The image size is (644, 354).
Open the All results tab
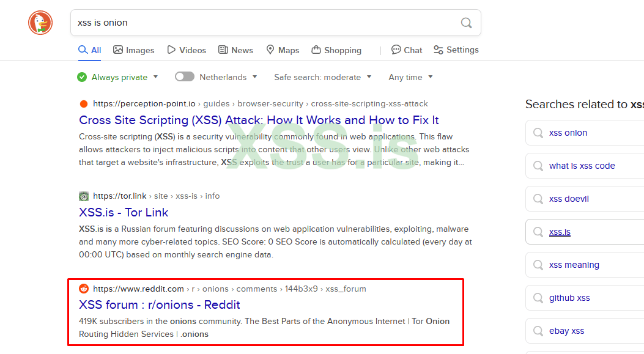(89, 50)
